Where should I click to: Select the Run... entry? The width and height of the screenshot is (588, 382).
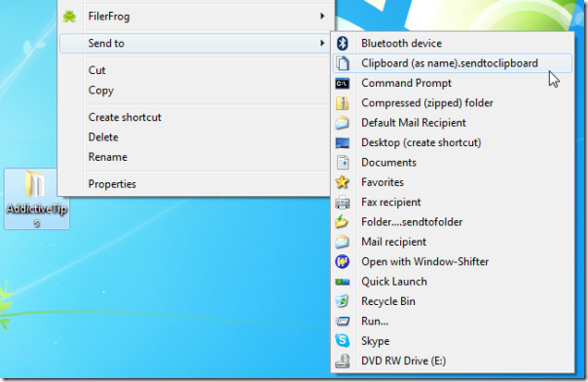click(453, 322)
